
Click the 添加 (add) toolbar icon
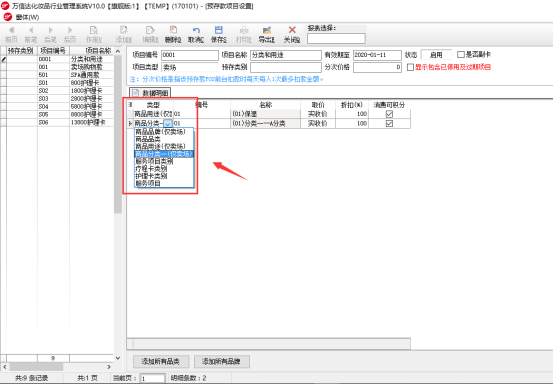pyautogui.click(x=123, y=30)
